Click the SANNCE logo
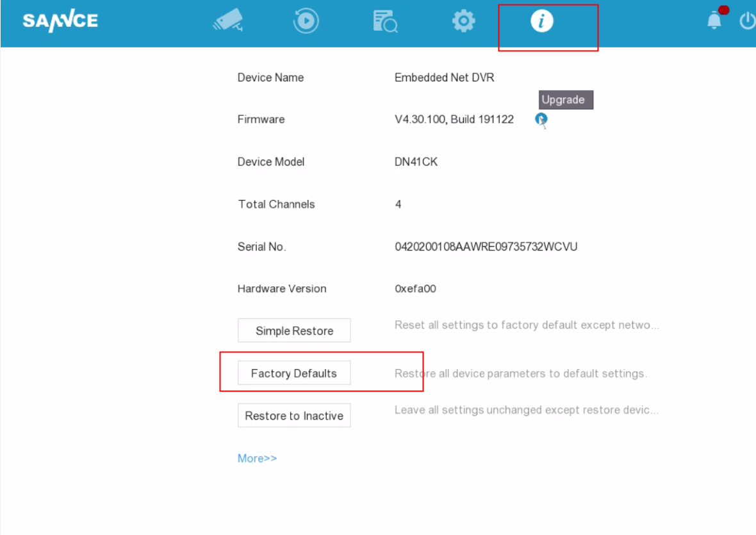The width and height of the screenshot is (756, 535). point(60,21)
